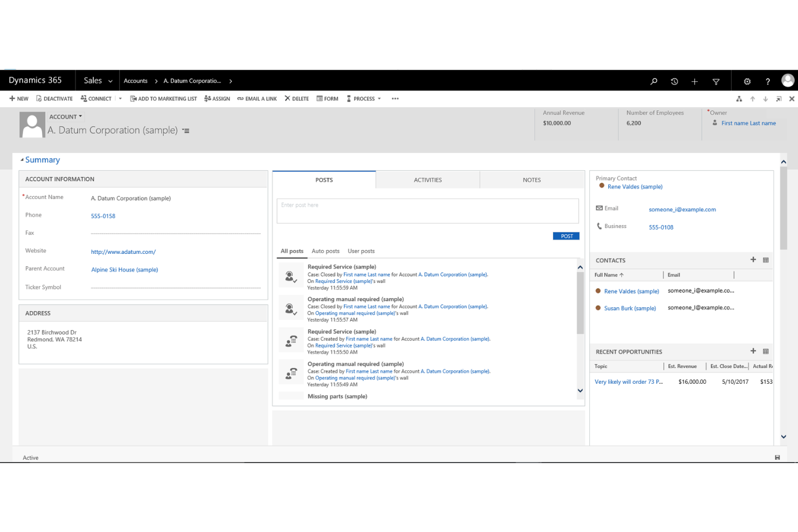Open hierarchy view icon in command bar

click(739, 99)
